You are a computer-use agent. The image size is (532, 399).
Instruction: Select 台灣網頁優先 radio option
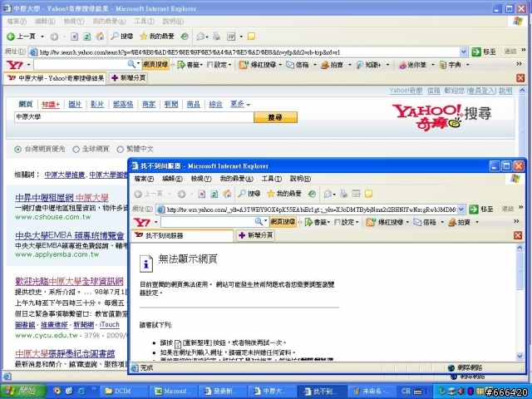pos(17,150)
